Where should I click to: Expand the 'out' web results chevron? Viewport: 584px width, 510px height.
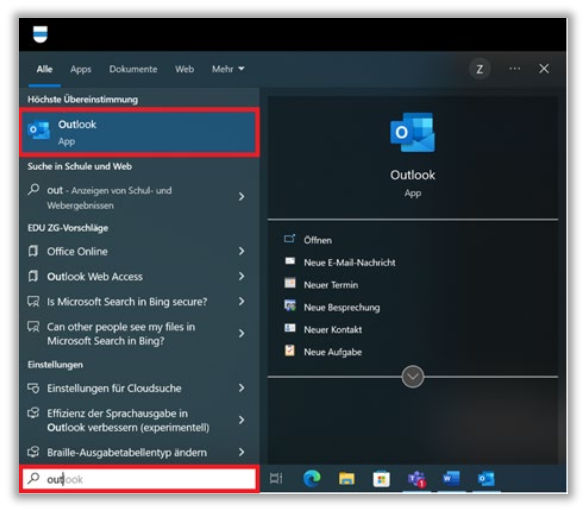(241, 196)
